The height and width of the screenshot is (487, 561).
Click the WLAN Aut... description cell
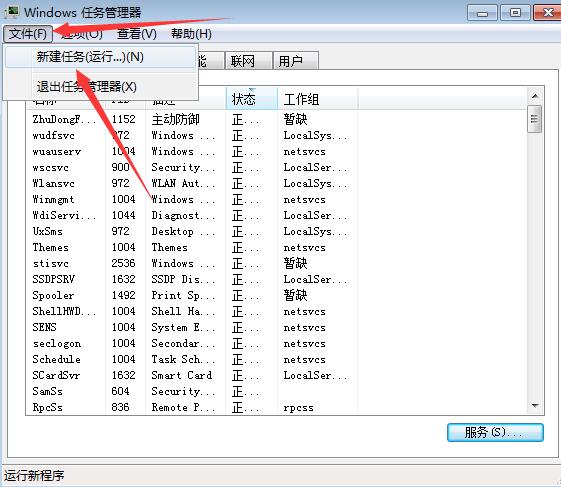pos(183,183)
